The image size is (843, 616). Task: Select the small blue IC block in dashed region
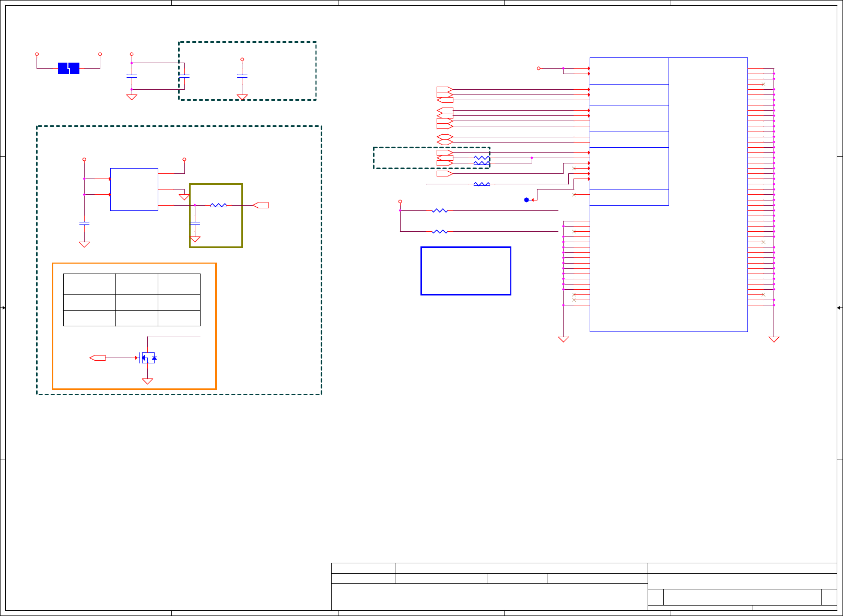point(134,189)
